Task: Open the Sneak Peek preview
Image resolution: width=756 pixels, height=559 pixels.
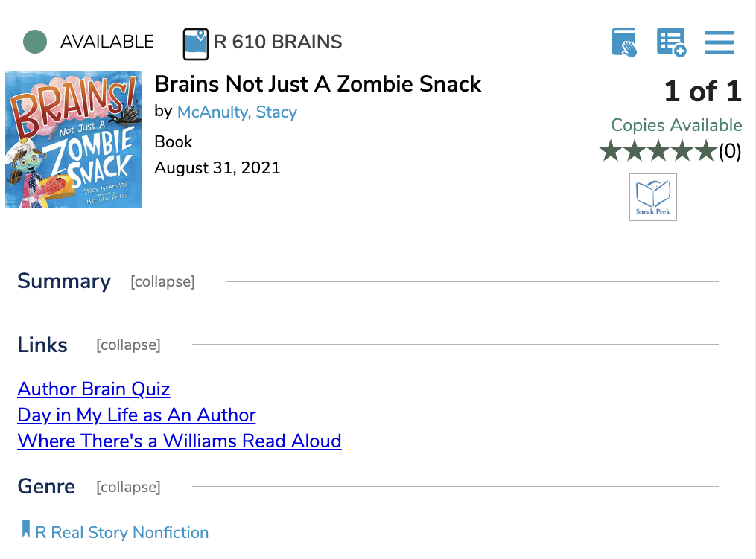Action: pyautogui.click(x=652, y=197)
